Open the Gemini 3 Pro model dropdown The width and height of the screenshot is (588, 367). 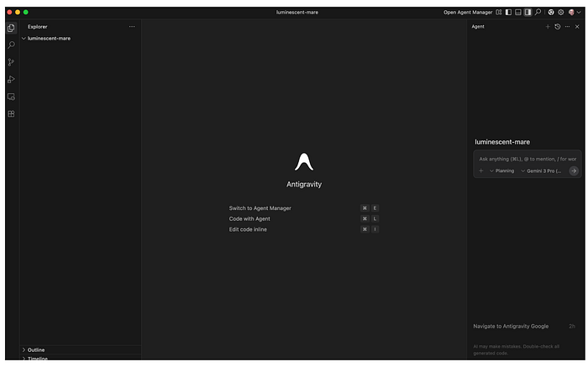pyautogui.click(x=541, y=171)
